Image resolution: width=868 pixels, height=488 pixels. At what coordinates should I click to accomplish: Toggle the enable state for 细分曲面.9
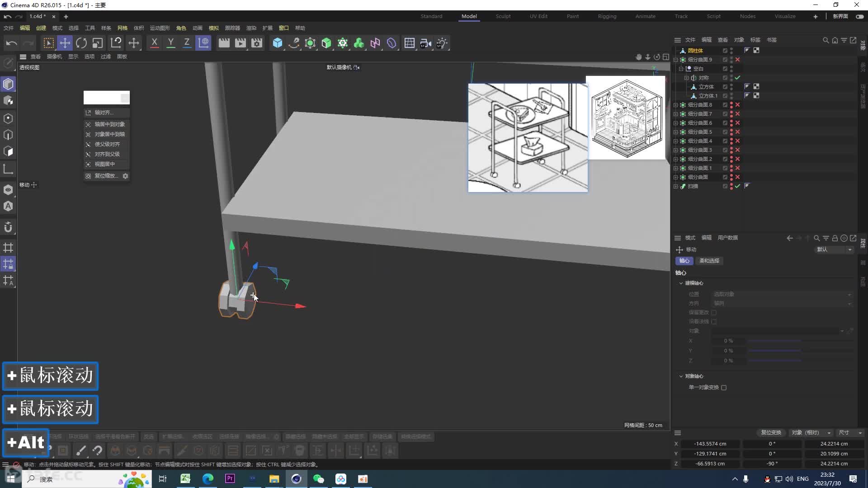tap(737, 60)
